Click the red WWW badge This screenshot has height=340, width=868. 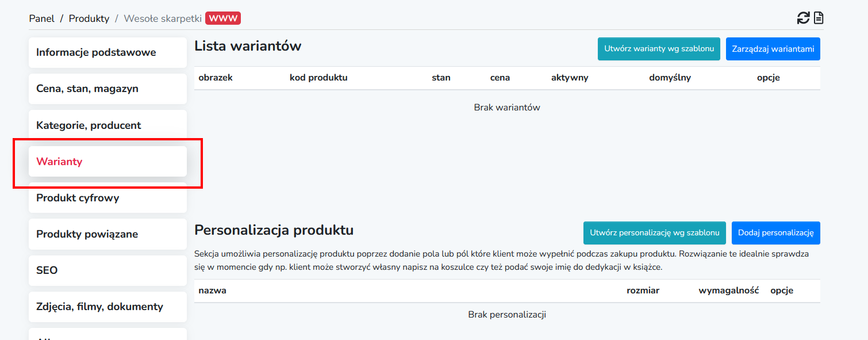[x=223, y=18]
